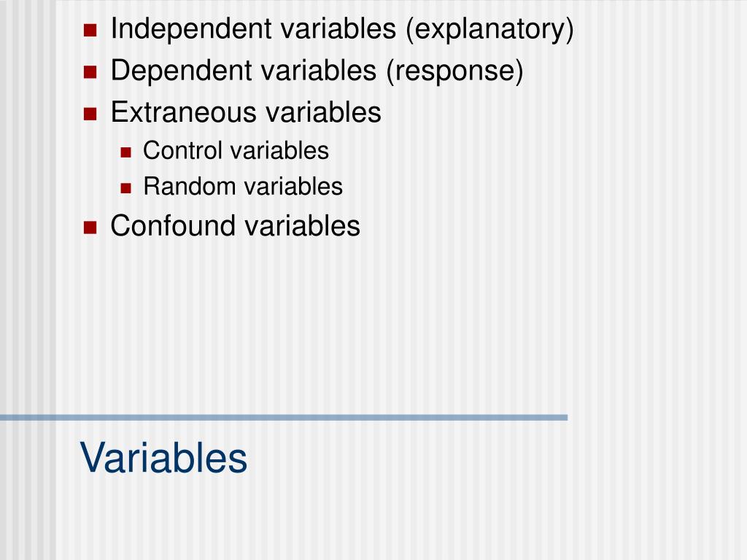Select the 'Independent variables (explanatory)' line

[x=342, y=29]
